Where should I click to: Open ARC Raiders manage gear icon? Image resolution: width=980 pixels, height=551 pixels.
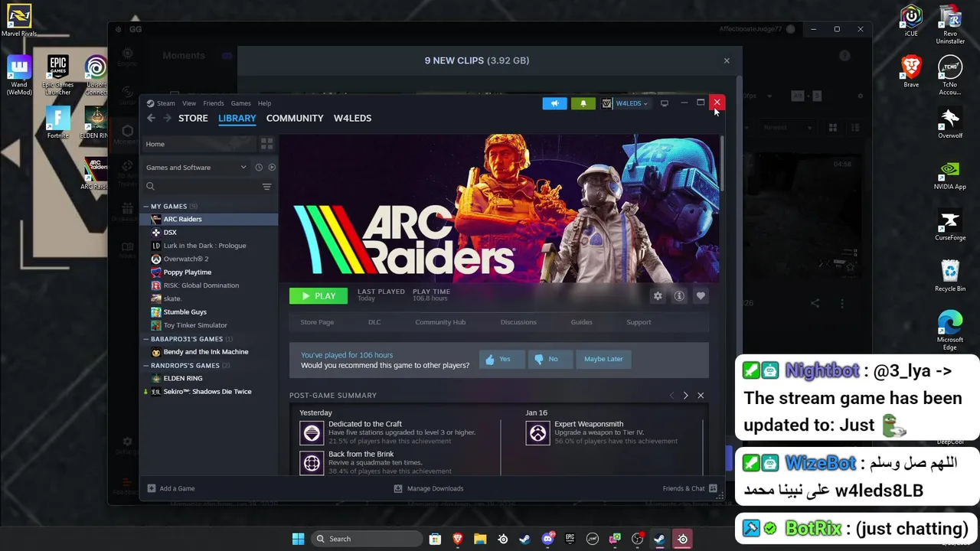tap(658, 296)
